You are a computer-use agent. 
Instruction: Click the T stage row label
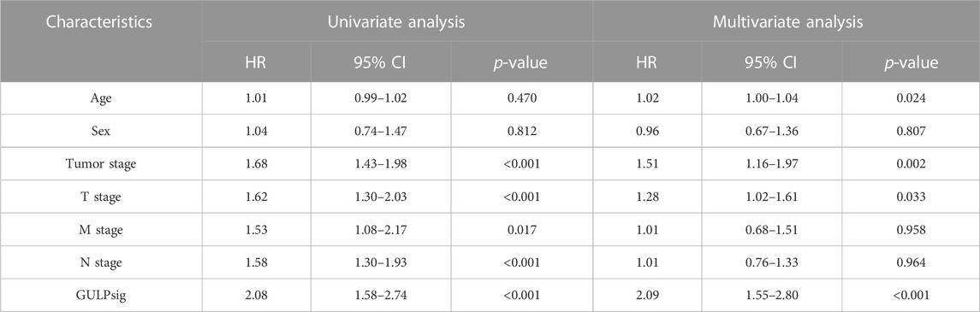click(x=101, y=197)
